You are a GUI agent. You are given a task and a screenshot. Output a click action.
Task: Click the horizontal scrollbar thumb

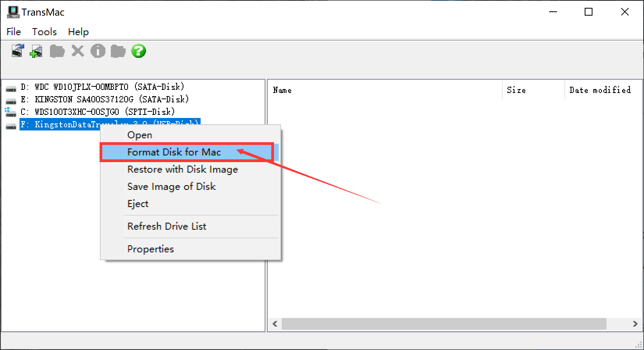[x=444, y=324]
